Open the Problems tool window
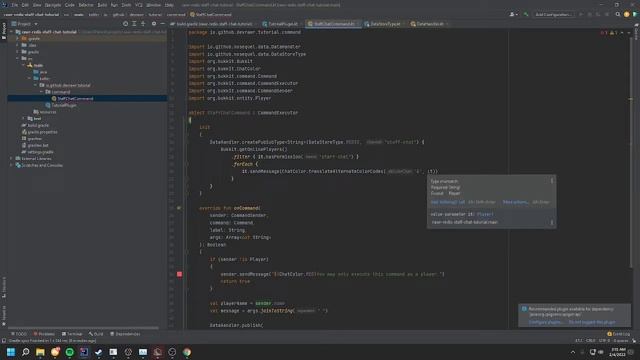This screenshot has height=360, width=640. point(44,334)
